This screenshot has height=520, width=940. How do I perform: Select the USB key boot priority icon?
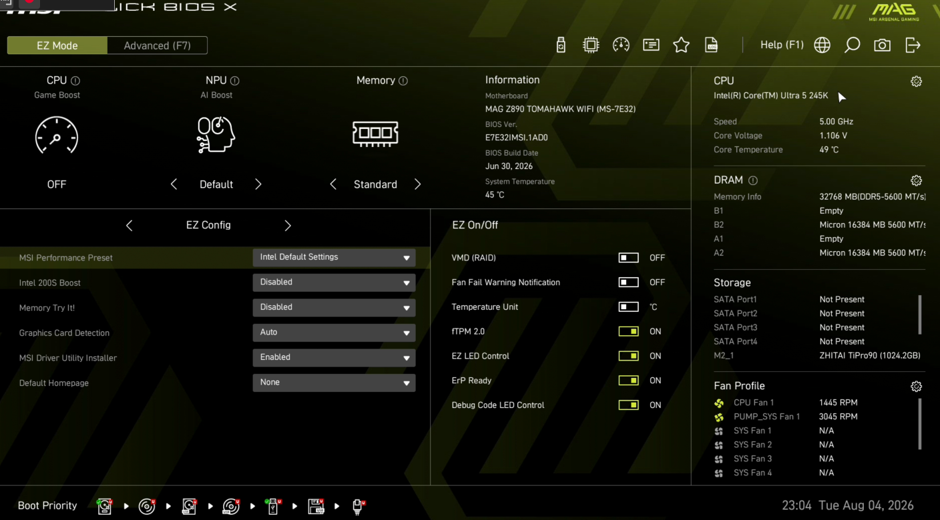tap(273, 506)
